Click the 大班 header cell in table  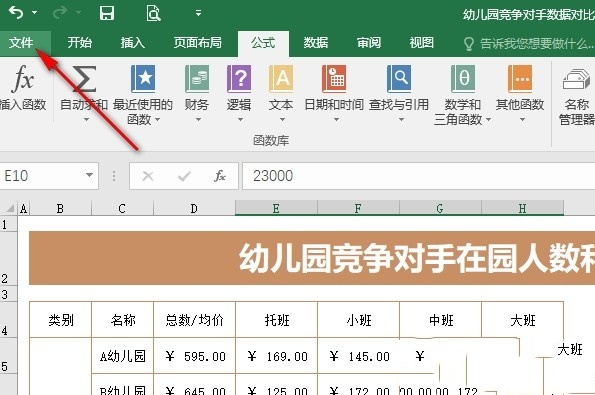point(523,320)
